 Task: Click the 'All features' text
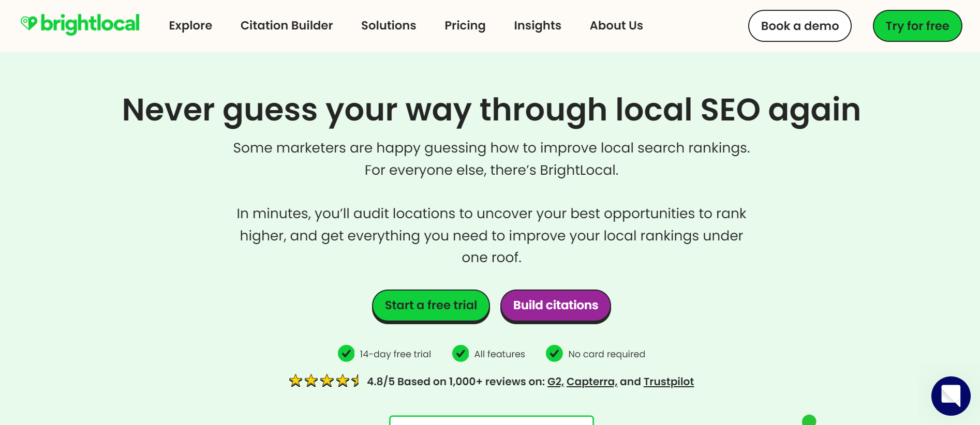[x=500, y=354]
